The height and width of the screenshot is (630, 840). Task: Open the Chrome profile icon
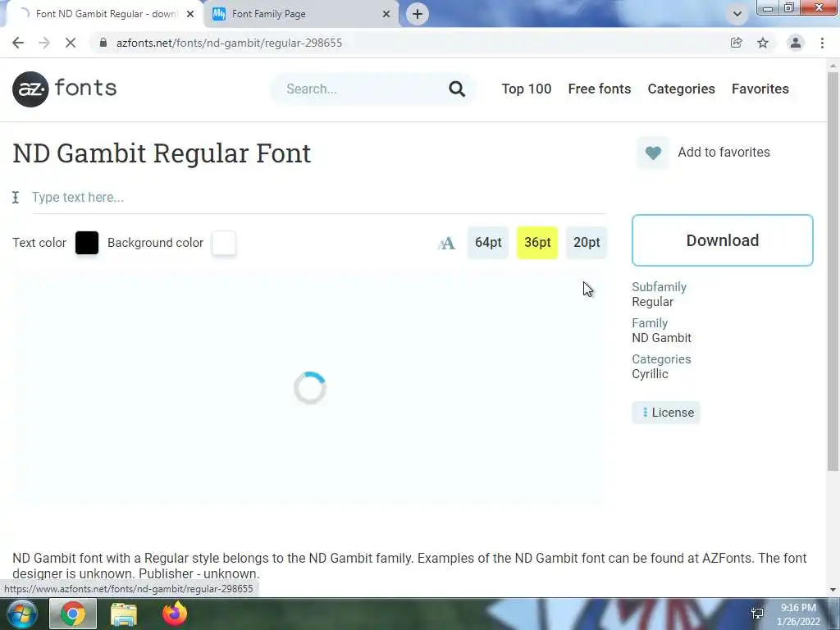[796, 43]
